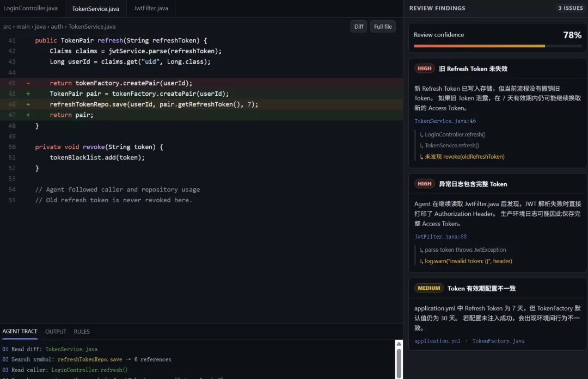Open finding titled 异常日志包含完整 Token

click(473, 184)
